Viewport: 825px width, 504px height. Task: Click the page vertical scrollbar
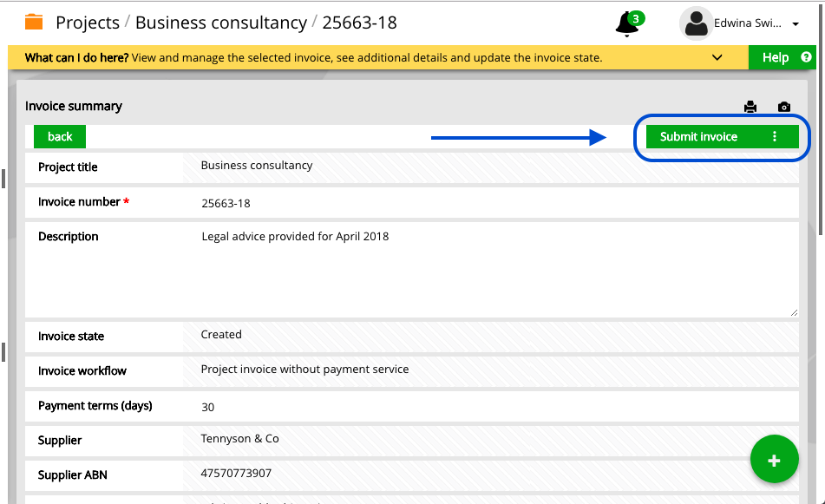click(822, 118)
